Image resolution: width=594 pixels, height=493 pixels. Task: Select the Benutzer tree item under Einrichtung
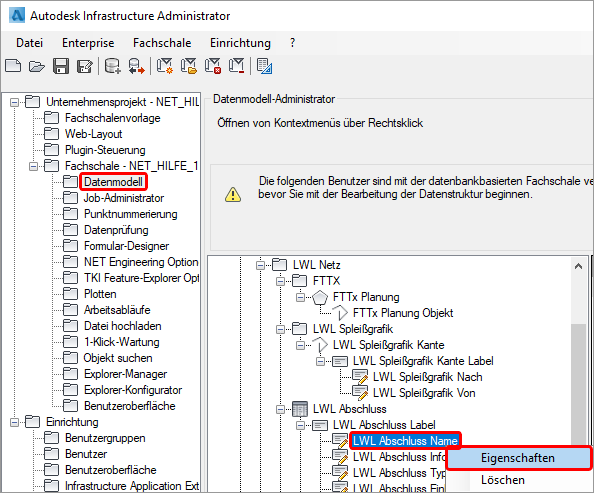point(86,454)
